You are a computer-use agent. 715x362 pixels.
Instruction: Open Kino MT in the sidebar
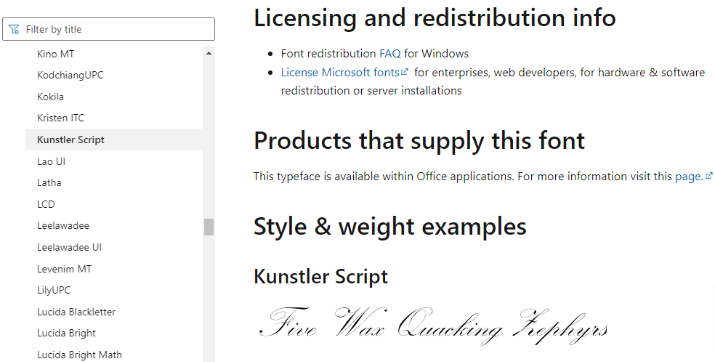click(56, 54)
